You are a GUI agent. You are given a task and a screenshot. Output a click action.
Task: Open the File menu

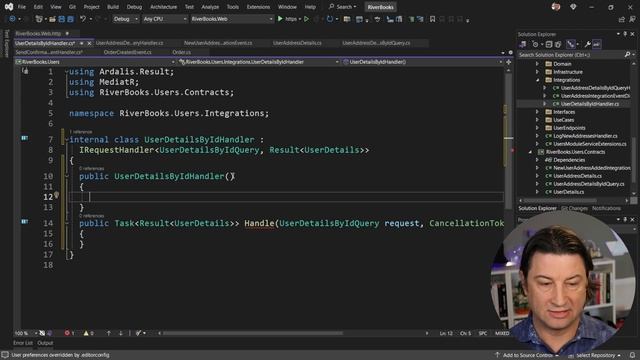click(22, 7)
